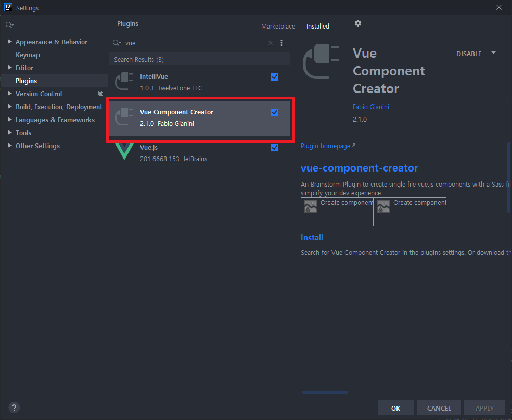Viewport: 512px width, 420px height.
Task: Expand the Tools section
Action: click(x=9, y=133)
